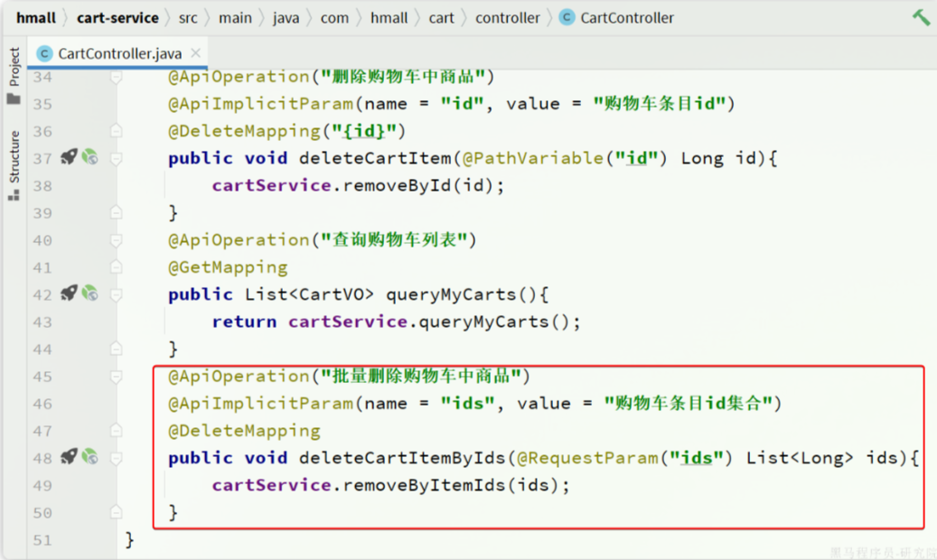Open the controller package breadcrumb
The height and width of the screenshot is (560, 937).
507,17
